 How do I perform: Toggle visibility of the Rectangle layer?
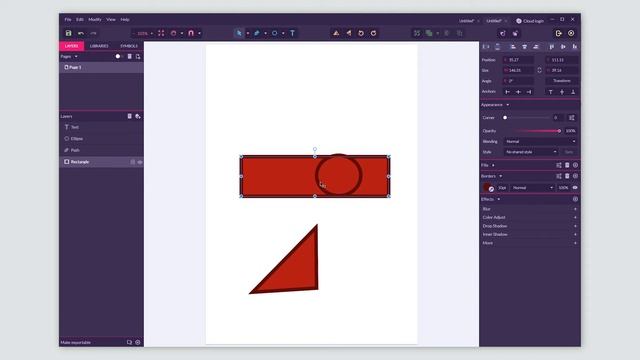(x=140, y=162)
